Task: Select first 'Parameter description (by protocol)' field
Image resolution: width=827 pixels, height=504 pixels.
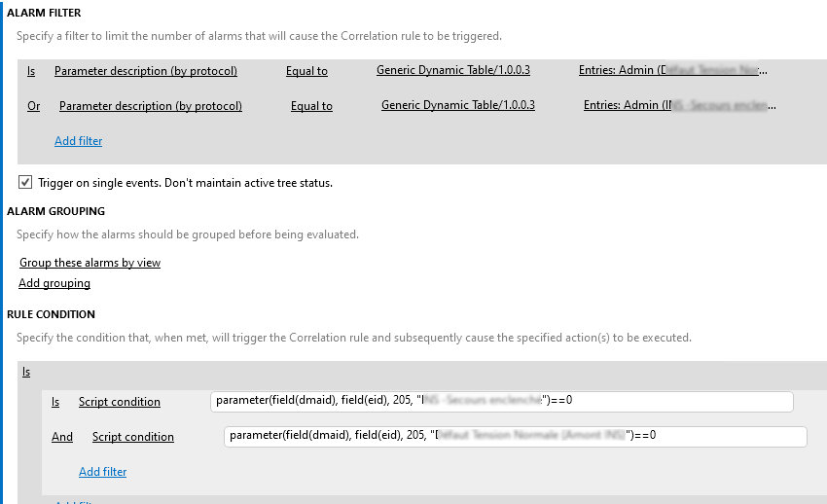Action: pos(146,71)
